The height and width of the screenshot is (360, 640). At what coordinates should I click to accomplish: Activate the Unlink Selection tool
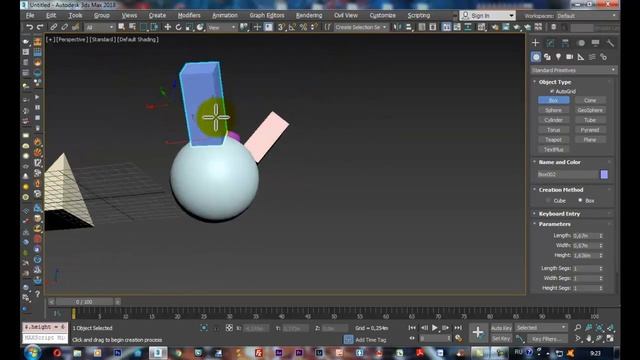click(64, 27)
